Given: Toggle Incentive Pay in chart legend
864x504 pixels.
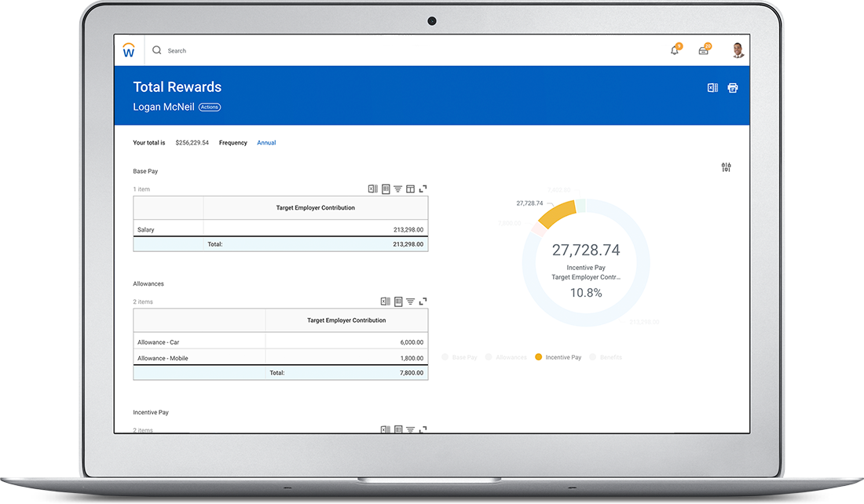Looking at the screenshot, I should coord(558,357).
